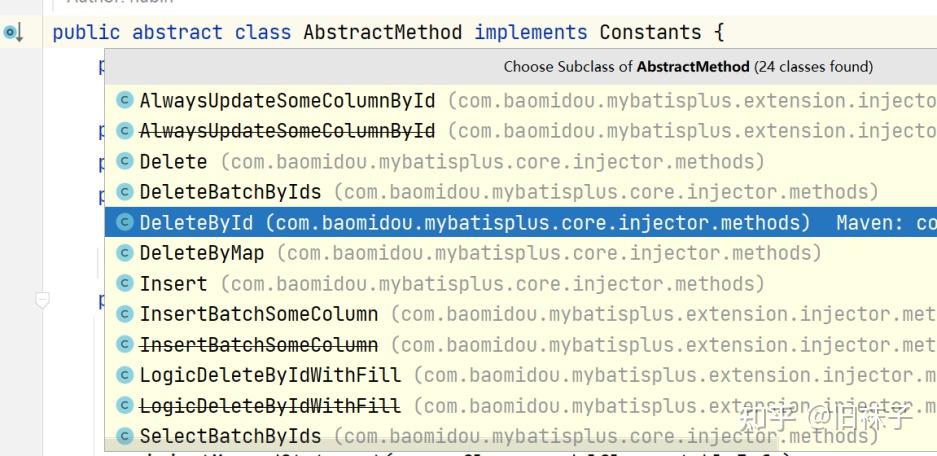Choose the strikethrough InsertBatchSomeColumn entry
This screenshot has height=456, width=937.
[259, 345]
